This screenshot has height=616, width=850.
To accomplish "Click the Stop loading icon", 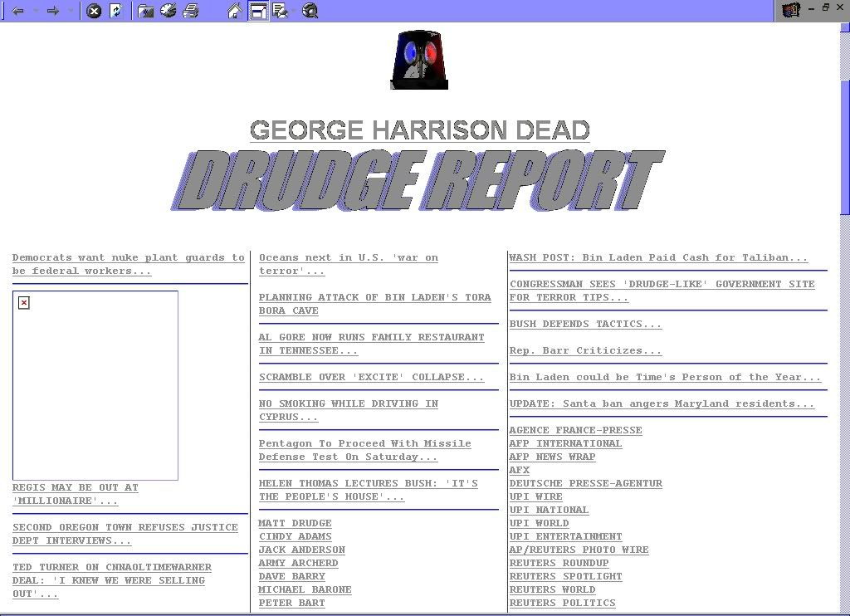I will tap(94, 11).
